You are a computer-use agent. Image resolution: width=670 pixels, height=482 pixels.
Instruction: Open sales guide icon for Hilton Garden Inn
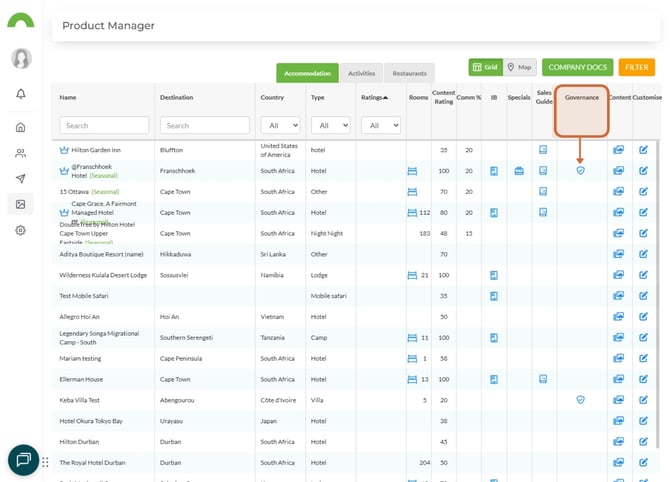543,150
